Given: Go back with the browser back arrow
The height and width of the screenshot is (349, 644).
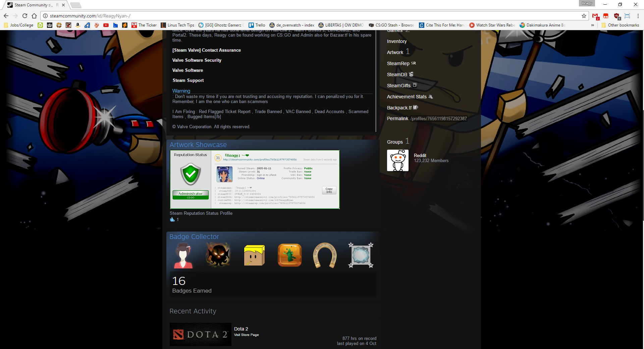Looking at the screenshot, I should click(6, 16).
